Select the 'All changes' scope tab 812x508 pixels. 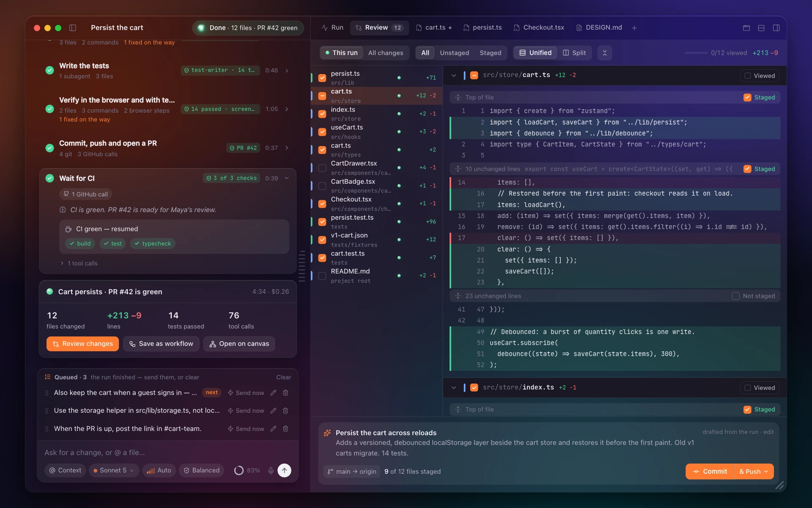[385, 53]
